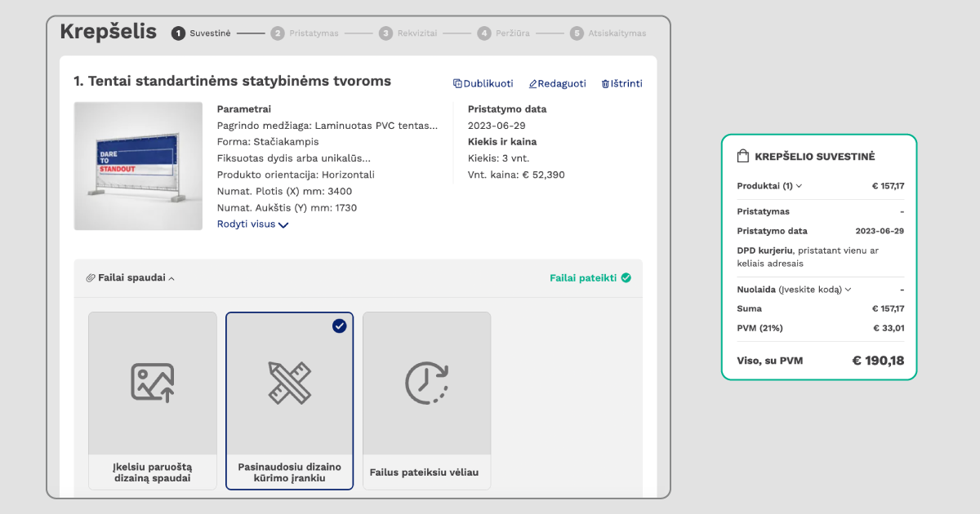Expand Rodyti visus parameter list
Viewport: 980px width, 514px height.
[x=253, y=224]
